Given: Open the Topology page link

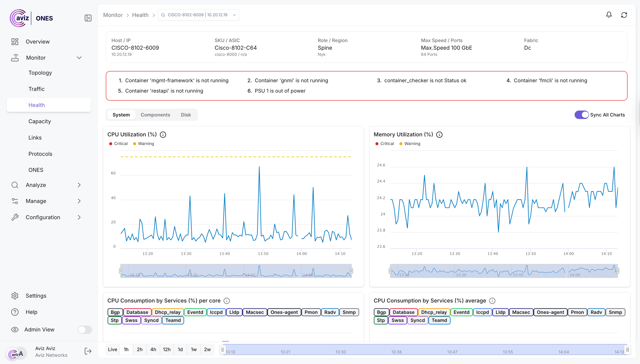Looking at the screenshot, I should click(x=40, y=73).
